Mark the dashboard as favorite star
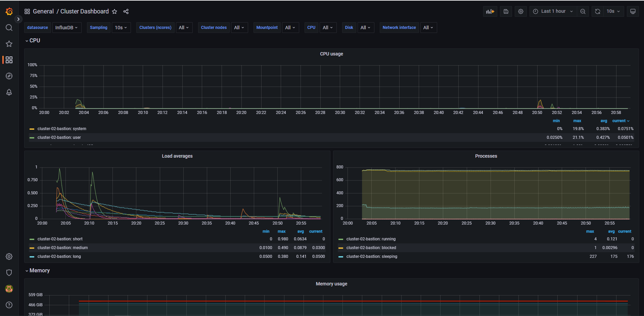 coord(114,11)
